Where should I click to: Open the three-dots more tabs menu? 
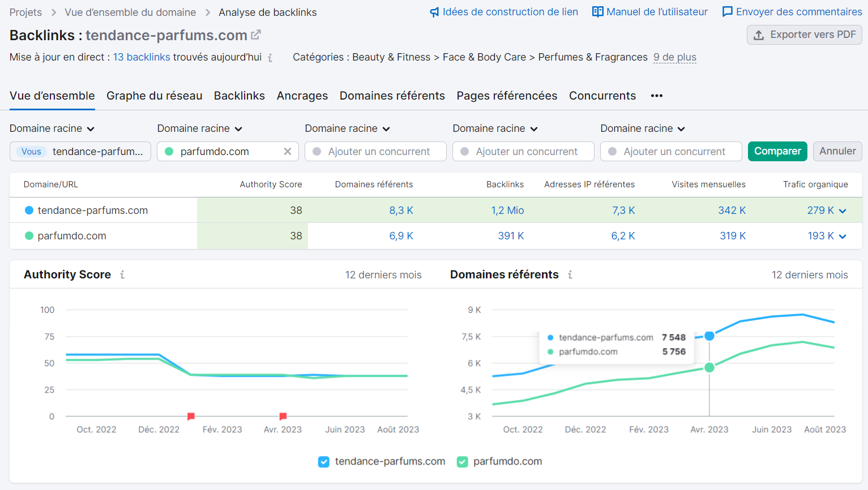(x=657, y=96)
